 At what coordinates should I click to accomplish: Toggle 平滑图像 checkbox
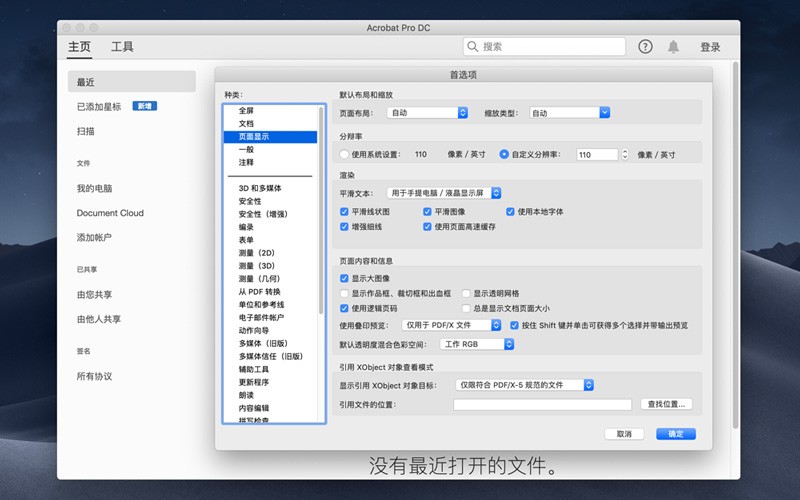pos(428,212)
